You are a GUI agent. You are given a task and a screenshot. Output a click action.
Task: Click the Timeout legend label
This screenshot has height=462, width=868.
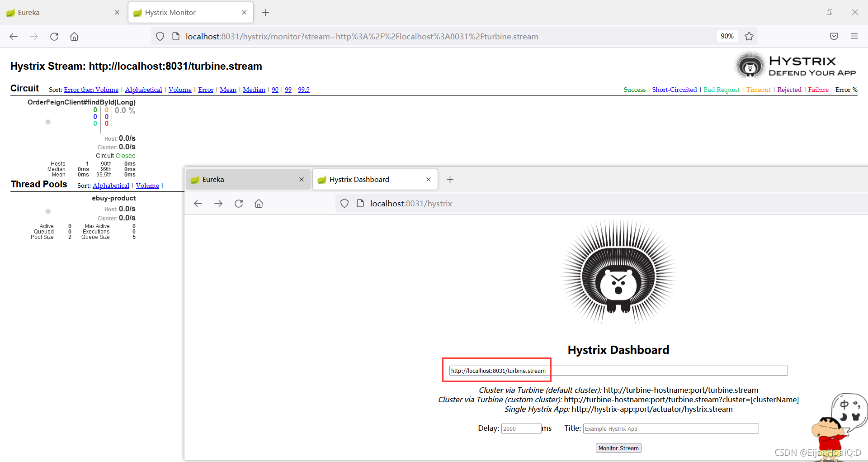pyautogui.click(x=758, y=90)
